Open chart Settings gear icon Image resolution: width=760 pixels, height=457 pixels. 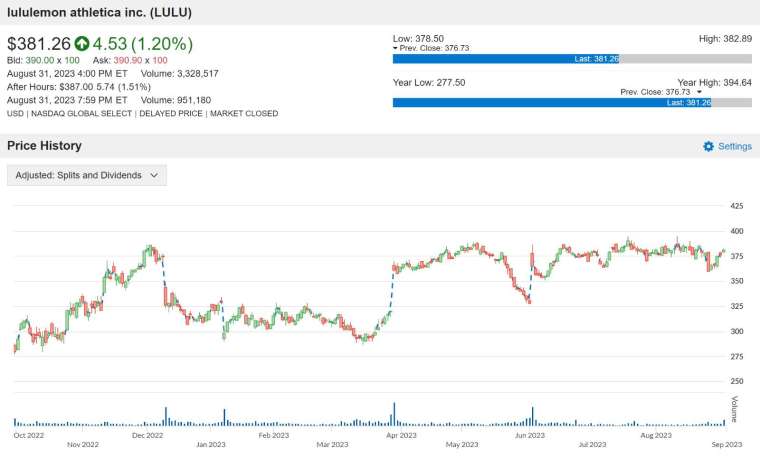[x=708, y=146]
